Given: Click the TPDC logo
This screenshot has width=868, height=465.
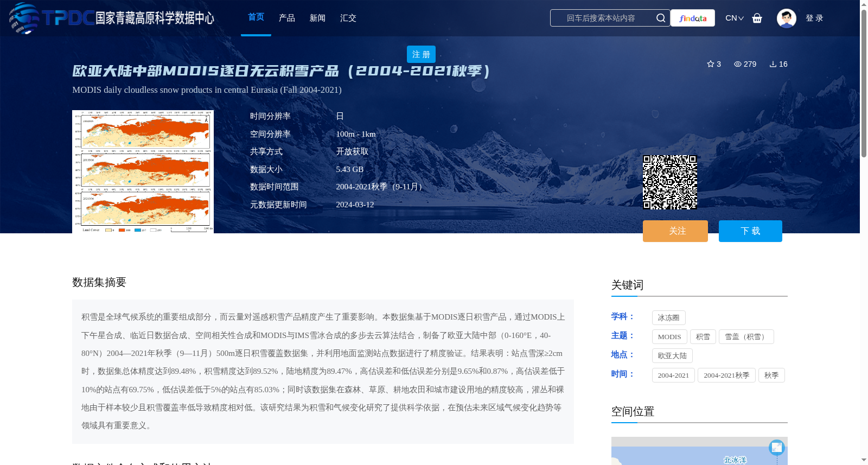Looking at the screenshot, I should [111, 18].
